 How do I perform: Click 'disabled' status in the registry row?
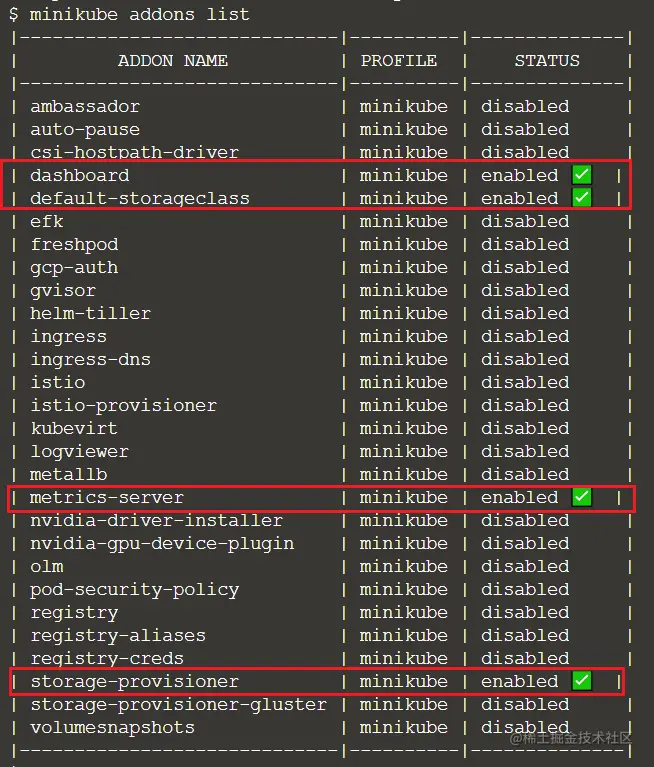525,612
